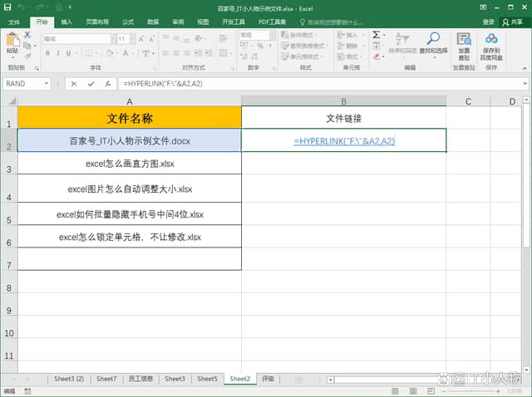Expand the Name Box dropdown

[46, 84]
